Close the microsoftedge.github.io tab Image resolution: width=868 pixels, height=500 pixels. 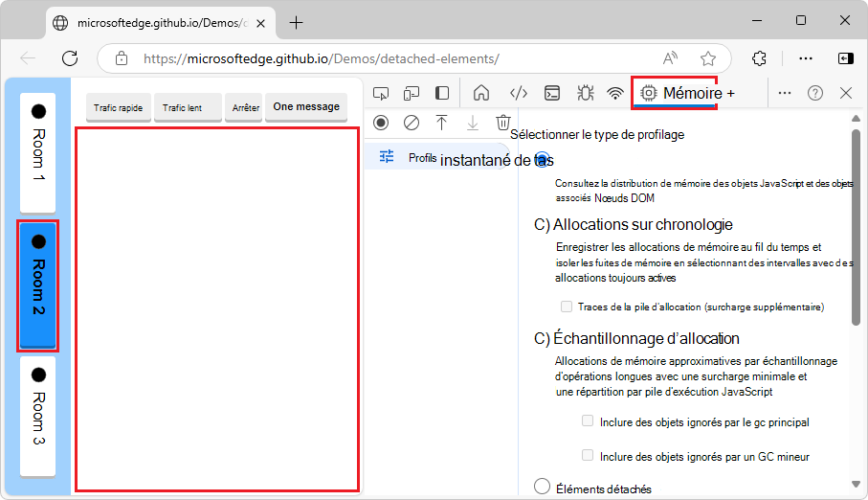click(x=260, y=23)
